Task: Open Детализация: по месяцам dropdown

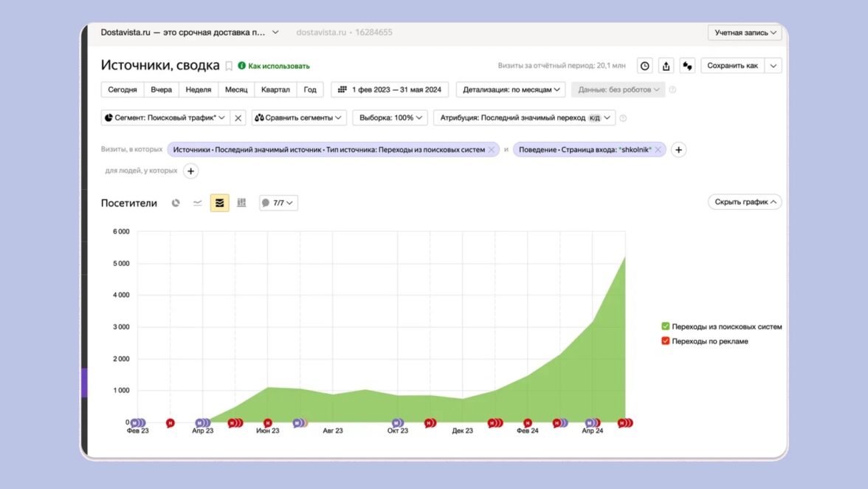Action: click(511, 89)
